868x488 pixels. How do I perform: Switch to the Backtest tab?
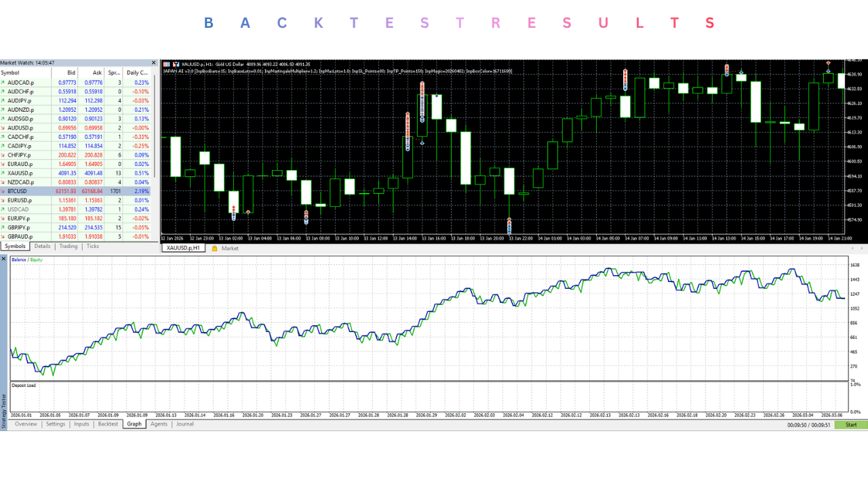click(108, 424)
